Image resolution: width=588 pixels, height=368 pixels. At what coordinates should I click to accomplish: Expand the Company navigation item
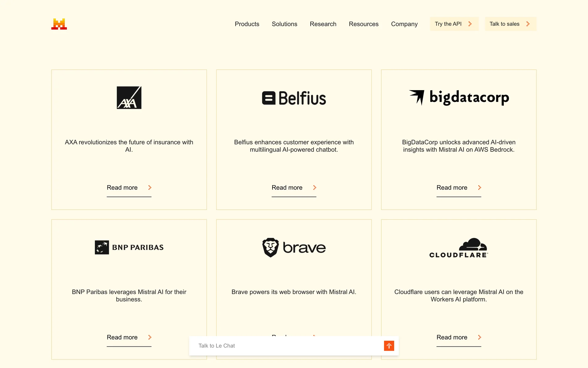coord(404,24)
